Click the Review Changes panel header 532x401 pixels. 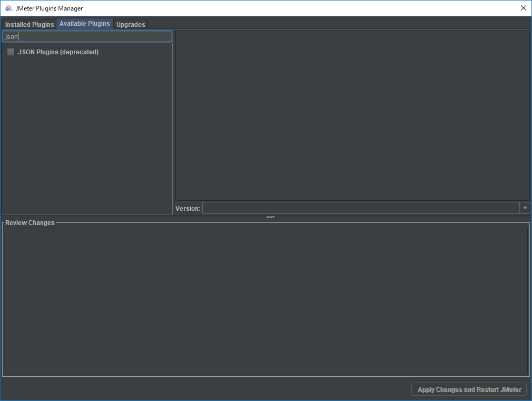pyautogui.click(x=29, y=222)
